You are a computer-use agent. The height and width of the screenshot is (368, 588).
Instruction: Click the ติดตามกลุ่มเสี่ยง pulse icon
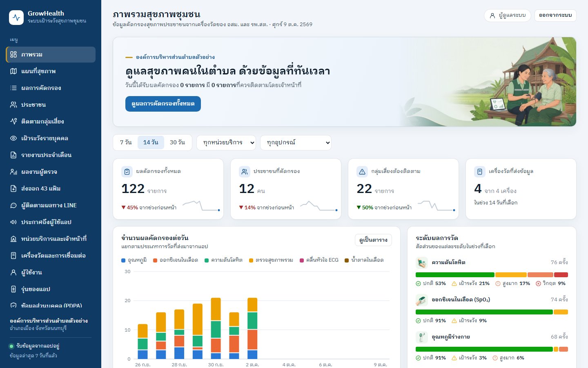(x=13, y=121)
